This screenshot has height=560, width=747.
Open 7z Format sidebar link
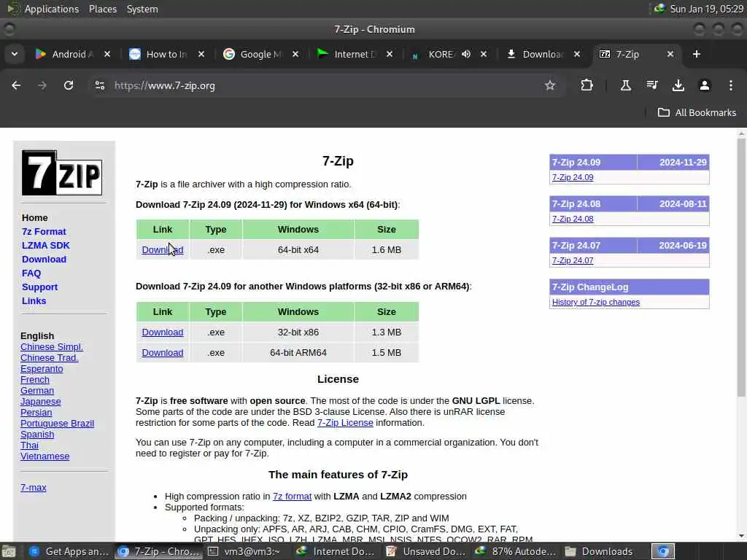44,231
